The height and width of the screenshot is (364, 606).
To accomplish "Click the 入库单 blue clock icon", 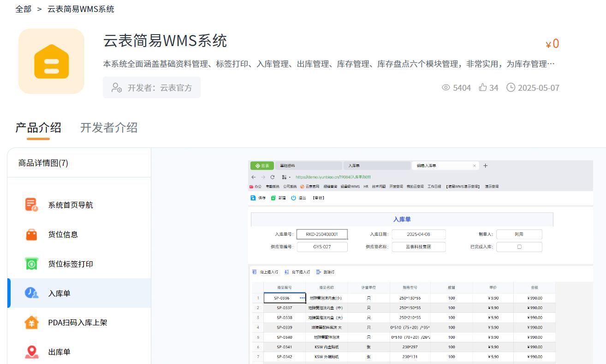I will [32, 294].
